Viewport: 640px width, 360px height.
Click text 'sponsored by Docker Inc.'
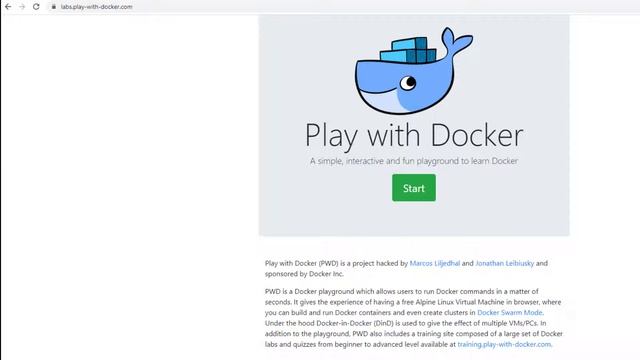[304, 274]
